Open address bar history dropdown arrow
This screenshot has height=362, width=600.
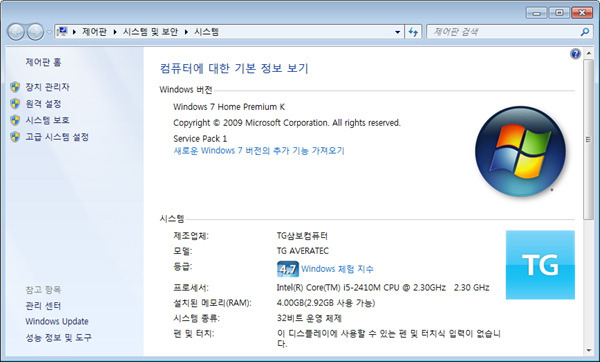click(398, 32)
